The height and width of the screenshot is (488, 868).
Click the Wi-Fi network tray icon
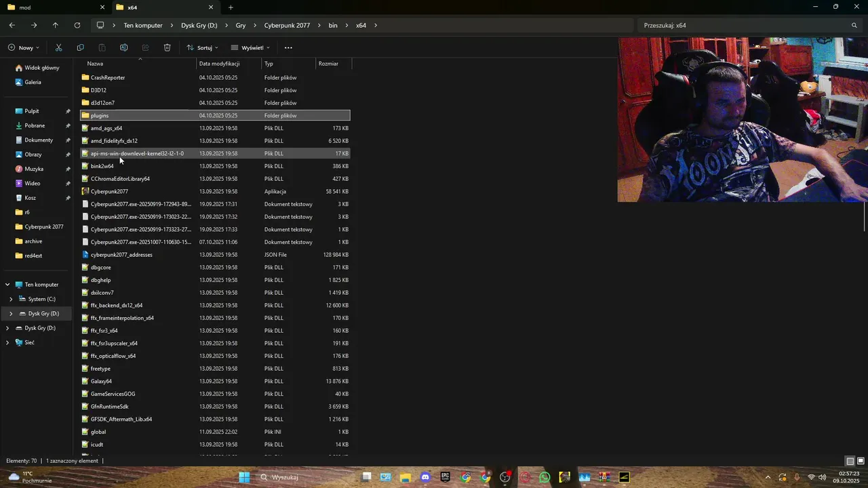(x=811, y=477)
